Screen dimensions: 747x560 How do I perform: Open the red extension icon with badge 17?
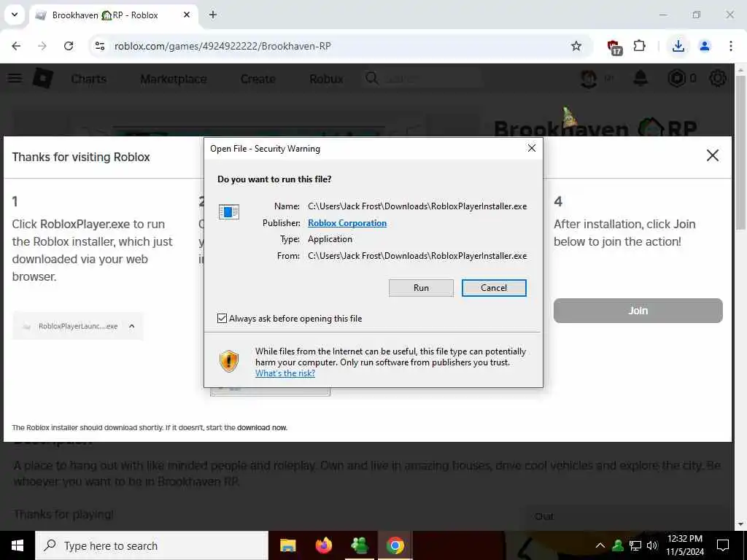coord(614,47)
